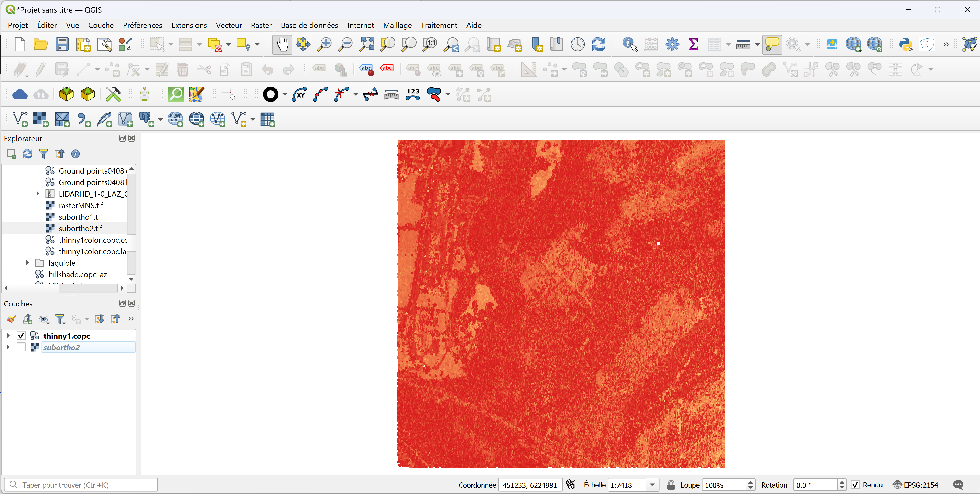Viewport: 980px width, 494px height.
Task: Enable the subortho2 layer checkbox
Action: click(x=21, y=347)
